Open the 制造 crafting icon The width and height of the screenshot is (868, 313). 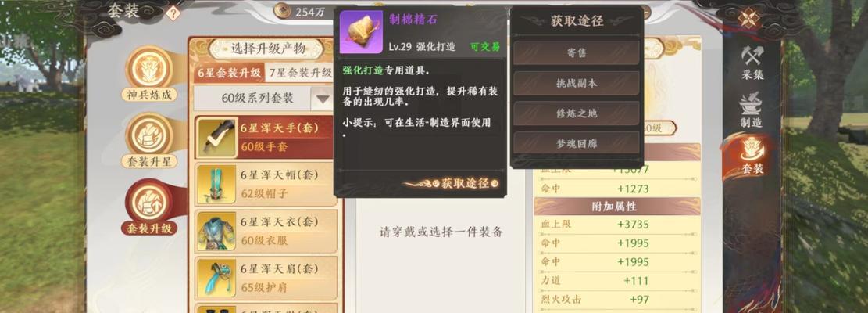coord(752,110)
